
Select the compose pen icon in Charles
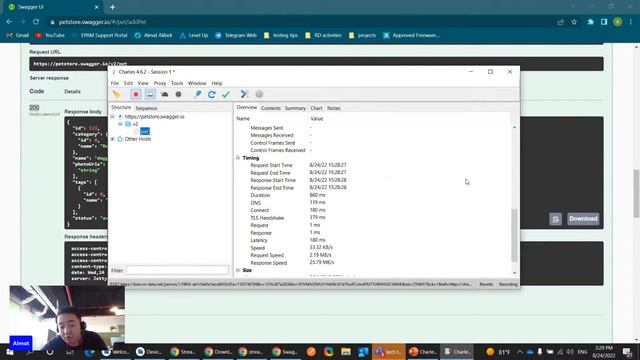[198, 95]
